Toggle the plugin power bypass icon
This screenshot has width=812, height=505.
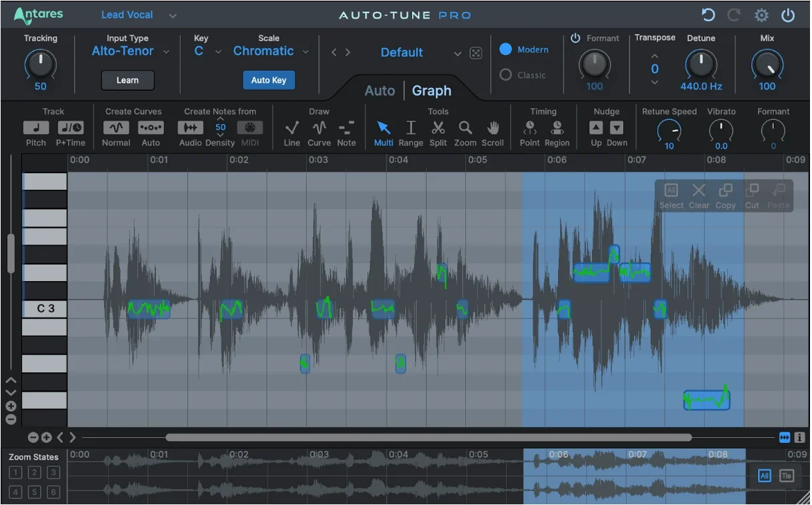click(788, 15)
